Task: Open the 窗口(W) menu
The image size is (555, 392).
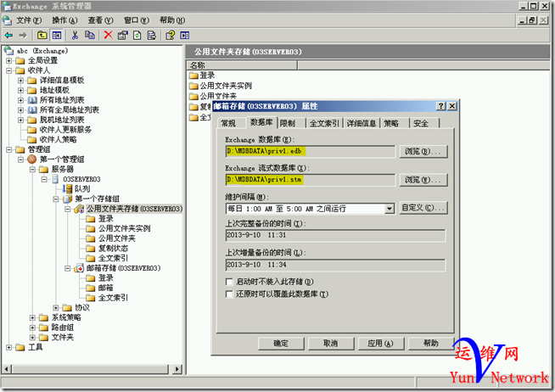Action: click(x=137, y=20)
